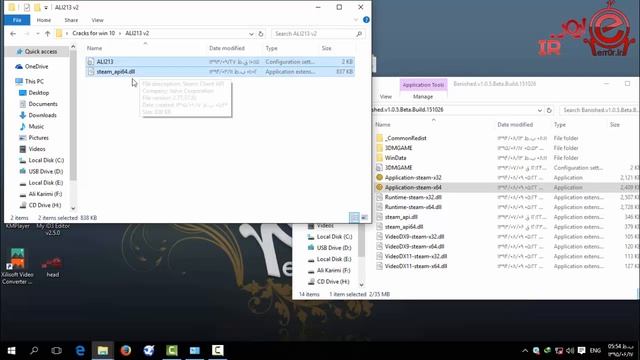This screenshot has height=360, width=640.
Task: Sort by Date modified in ALI213 v2 window
Action: 227,48
